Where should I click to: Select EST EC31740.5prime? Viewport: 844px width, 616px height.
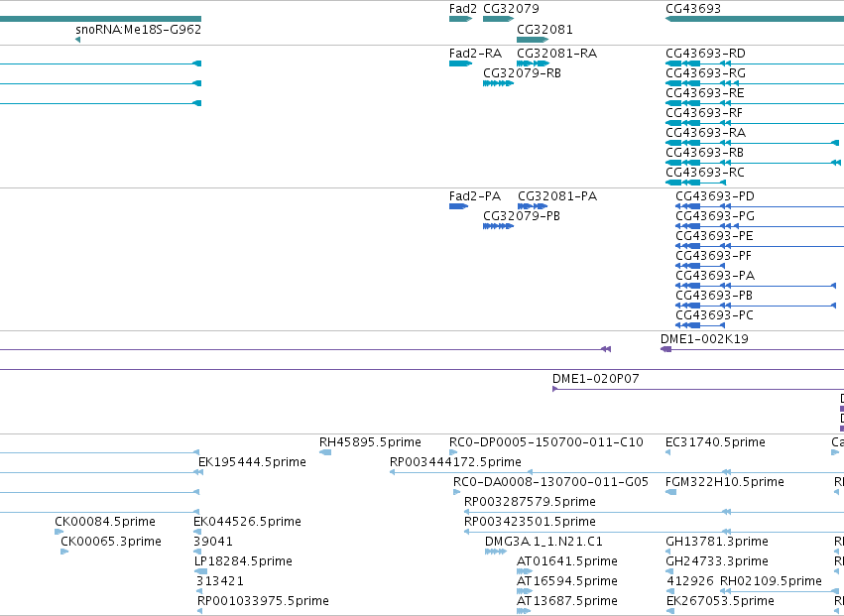tap(715, 442)
